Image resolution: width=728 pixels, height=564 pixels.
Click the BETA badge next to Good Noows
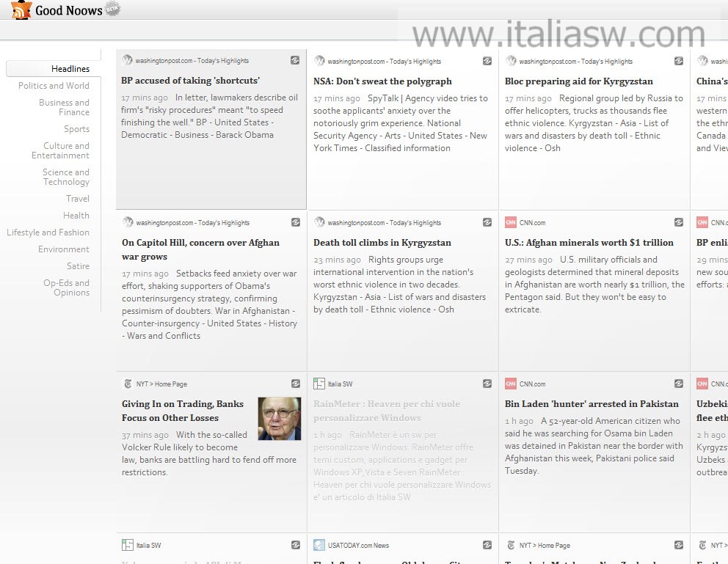(113, 8)
